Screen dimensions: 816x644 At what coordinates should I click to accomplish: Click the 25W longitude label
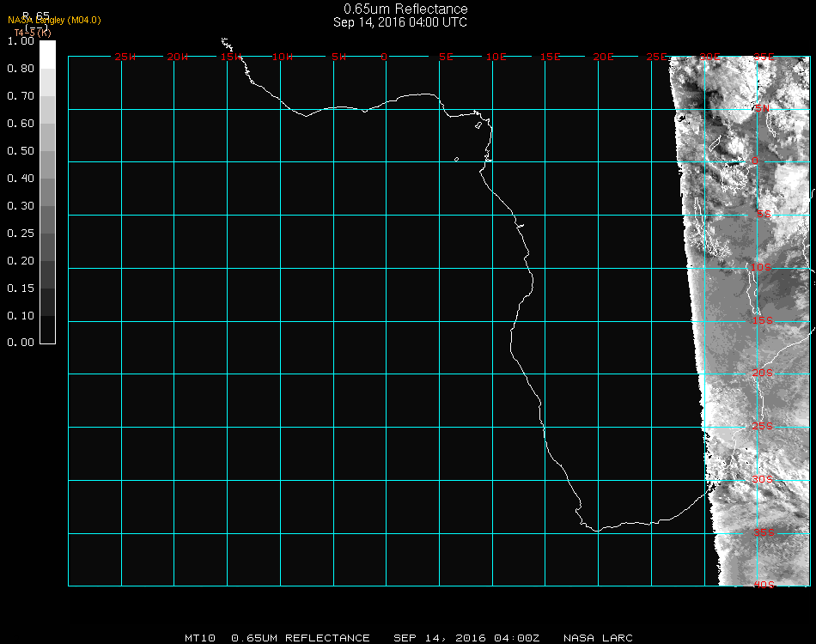[x=125, y=57]
